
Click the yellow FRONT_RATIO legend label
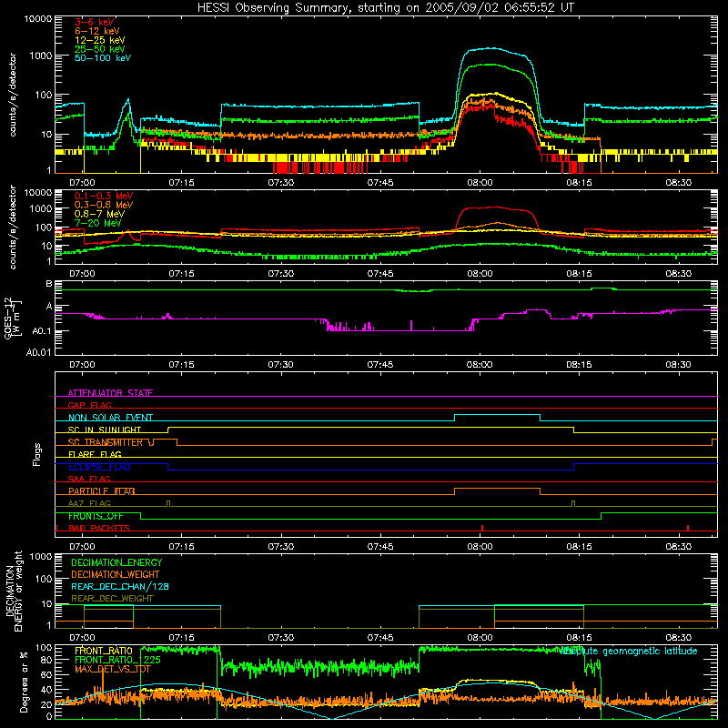coord(104,652)
